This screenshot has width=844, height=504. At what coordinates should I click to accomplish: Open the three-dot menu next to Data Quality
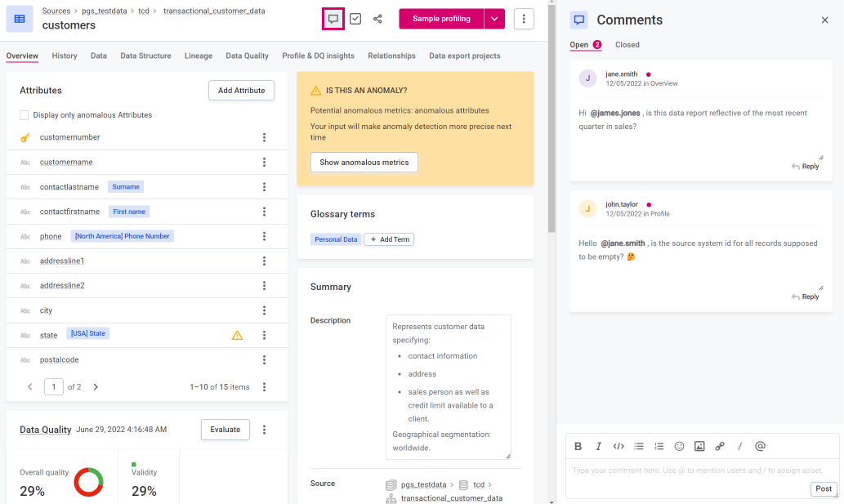(264, 429)
